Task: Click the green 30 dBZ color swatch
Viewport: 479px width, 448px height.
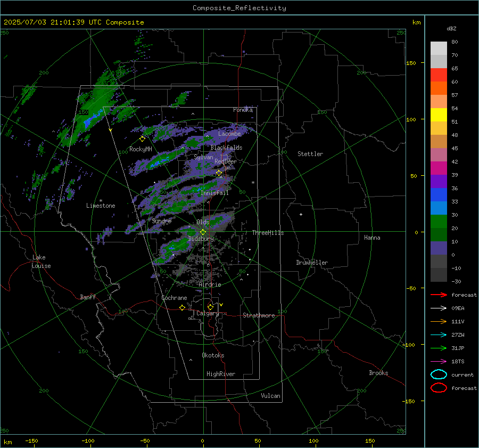Action: click(x=439, y=221)
